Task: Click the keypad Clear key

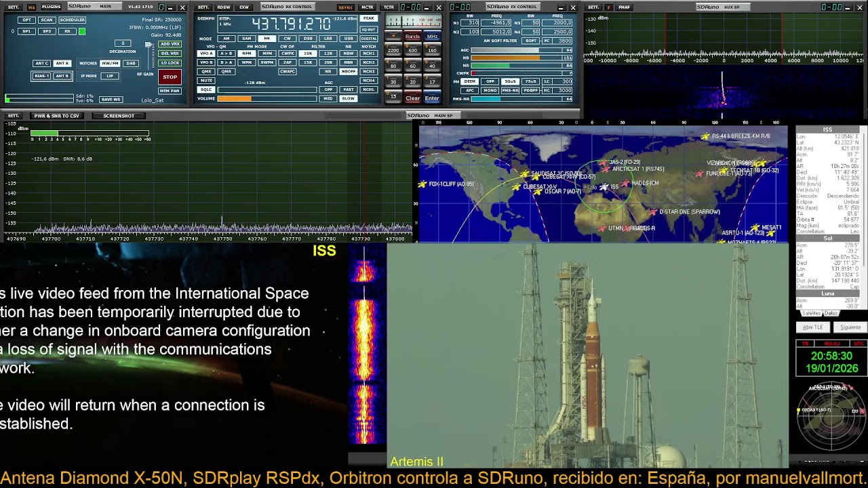Action: (412, 98)
